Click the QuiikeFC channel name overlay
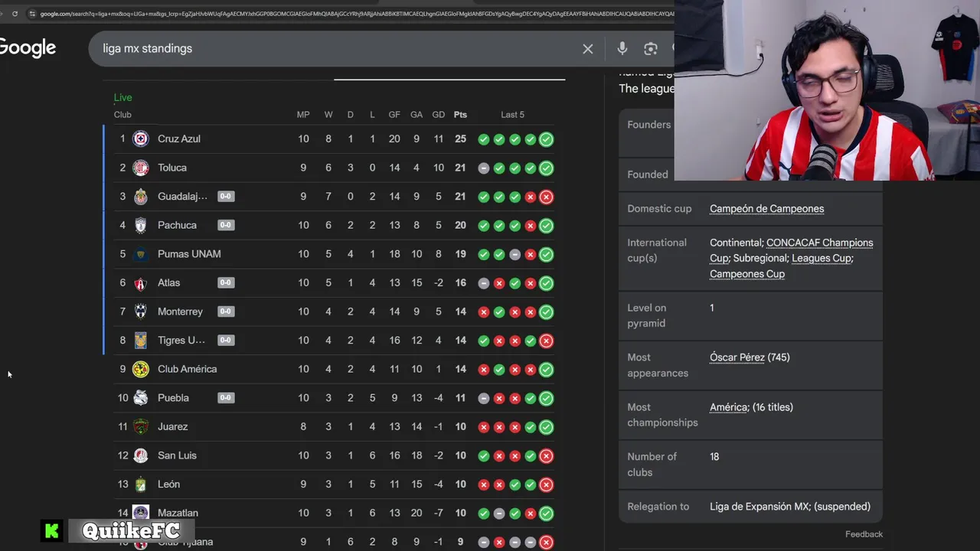980x551 pixels. pyautogui.click(x=131, y=531)
